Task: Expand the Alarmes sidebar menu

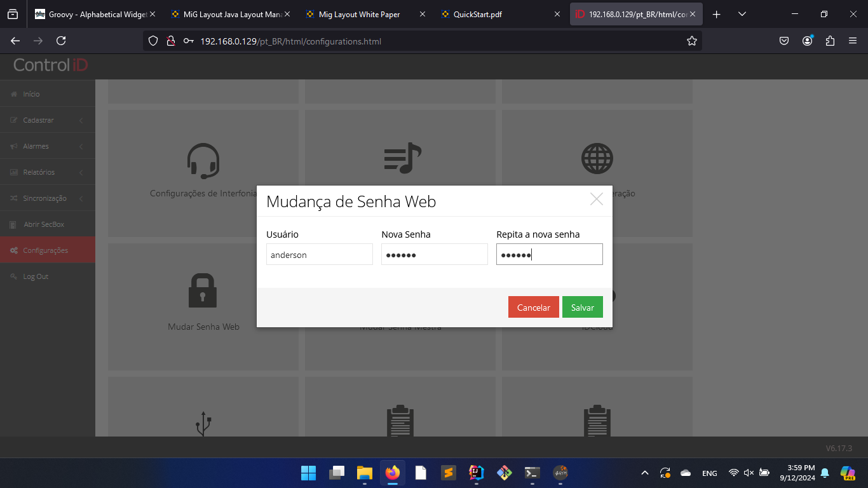Action: [x=36, y=146]
